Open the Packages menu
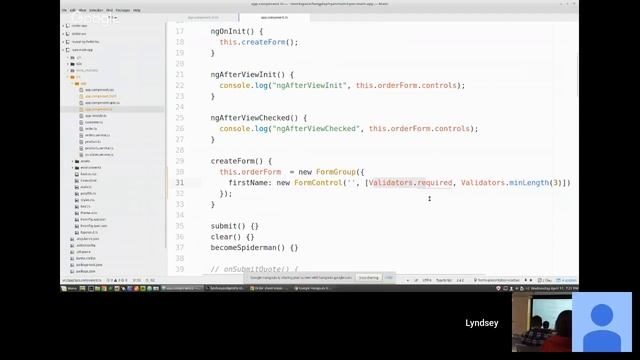640x360 pixels. 123,10
